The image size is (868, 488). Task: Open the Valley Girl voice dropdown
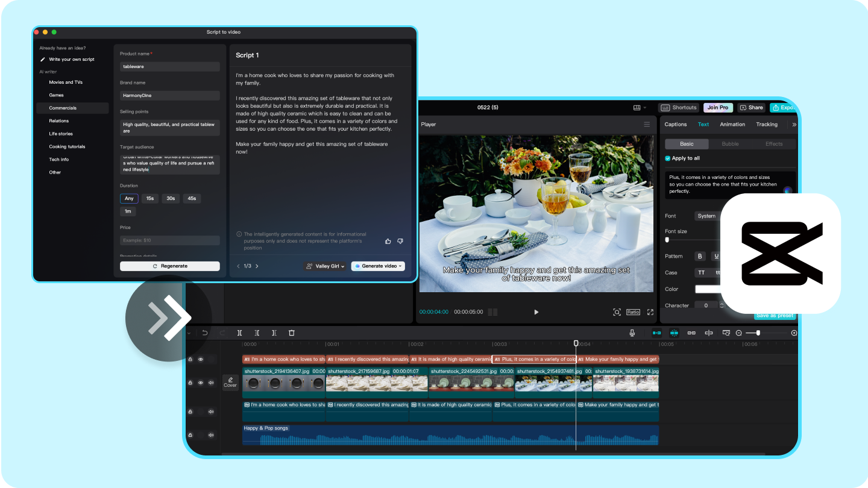[x=325, y=266]
